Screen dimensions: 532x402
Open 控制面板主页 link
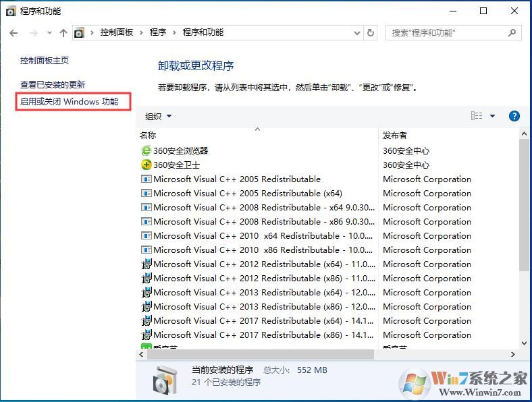click(x=44, y=61)
